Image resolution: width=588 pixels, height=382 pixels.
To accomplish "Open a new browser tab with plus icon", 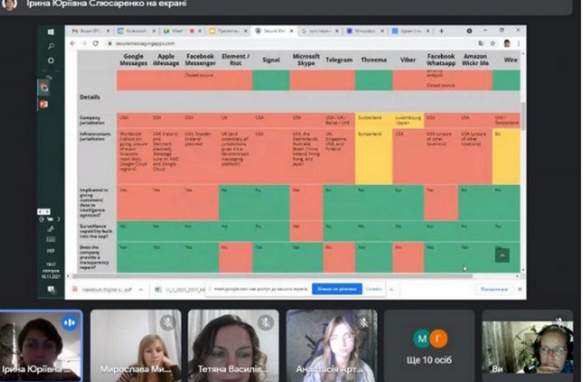I will click(441, 31).
